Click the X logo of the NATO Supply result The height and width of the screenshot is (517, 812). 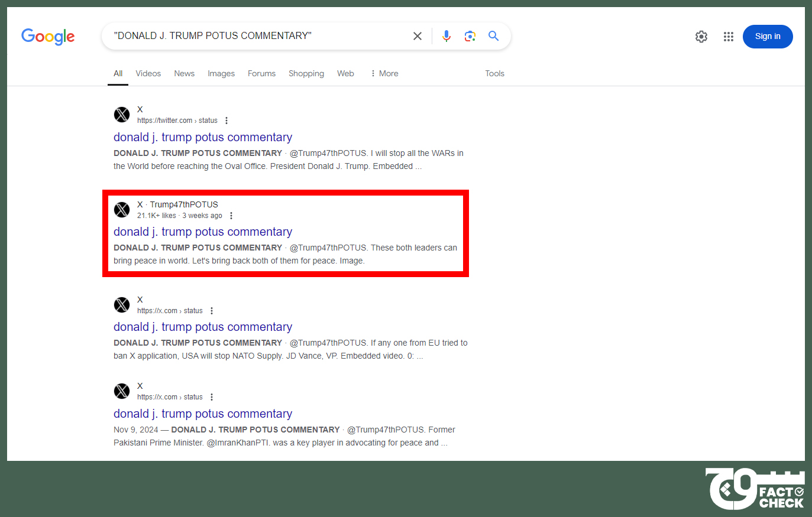[122, 305]
